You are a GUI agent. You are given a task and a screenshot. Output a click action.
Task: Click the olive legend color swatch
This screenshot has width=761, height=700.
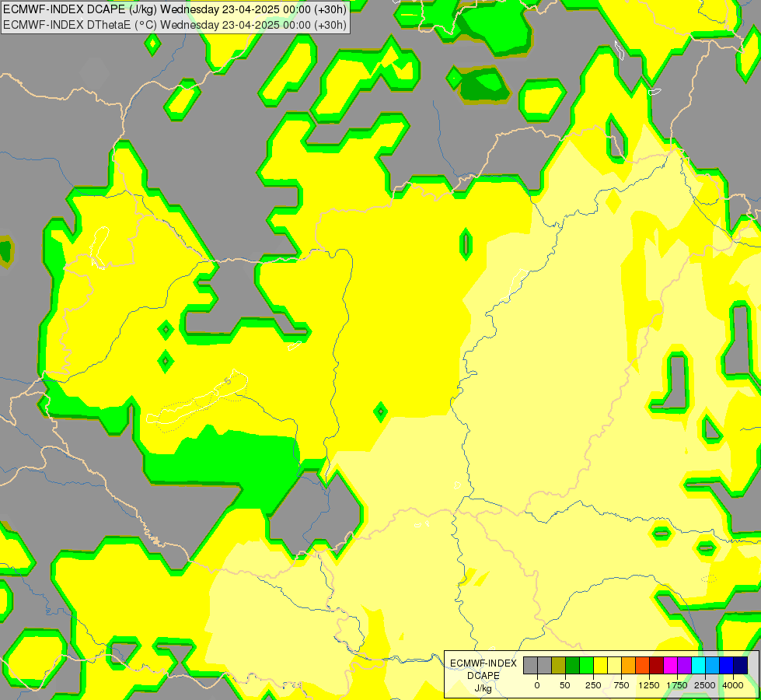[559, 666]
